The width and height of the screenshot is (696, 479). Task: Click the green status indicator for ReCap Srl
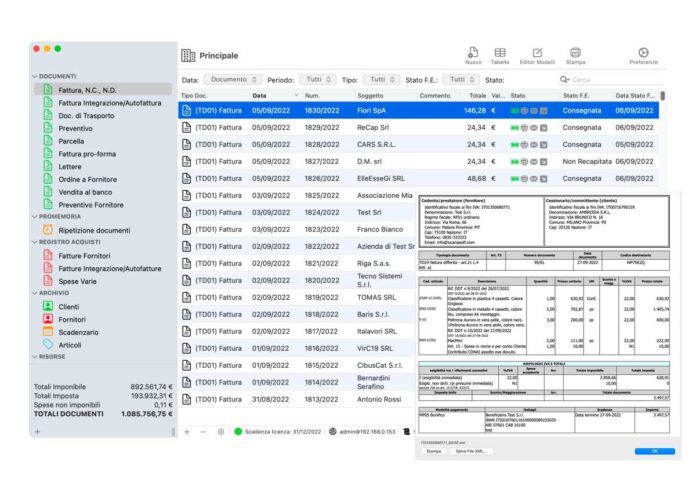514,128
